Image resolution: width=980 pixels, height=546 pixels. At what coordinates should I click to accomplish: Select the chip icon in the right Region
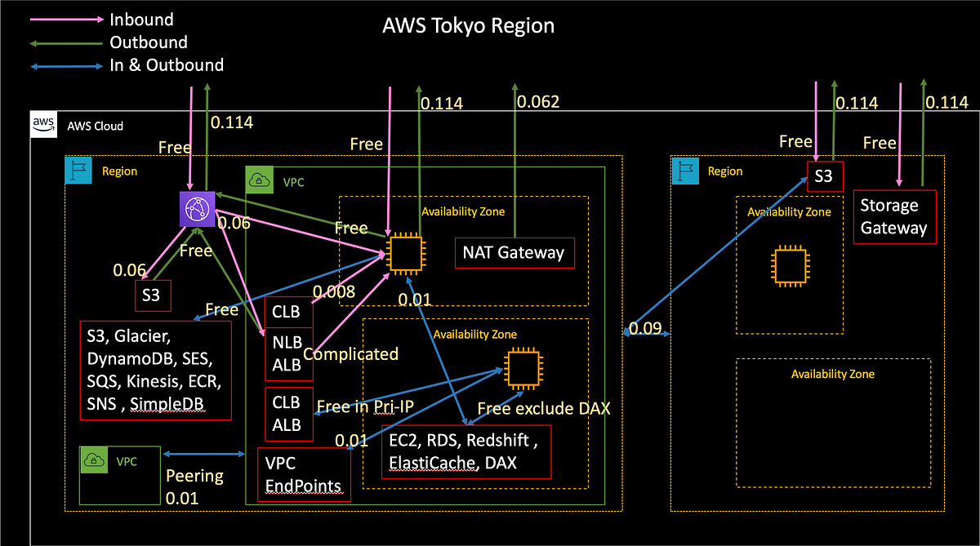[x=790, y=265]
